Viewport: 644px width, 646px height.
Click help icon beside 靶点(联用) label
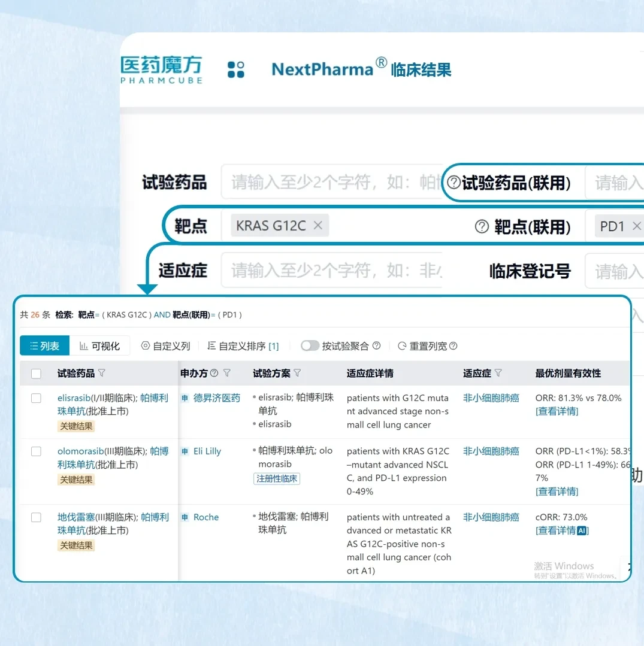482,226
